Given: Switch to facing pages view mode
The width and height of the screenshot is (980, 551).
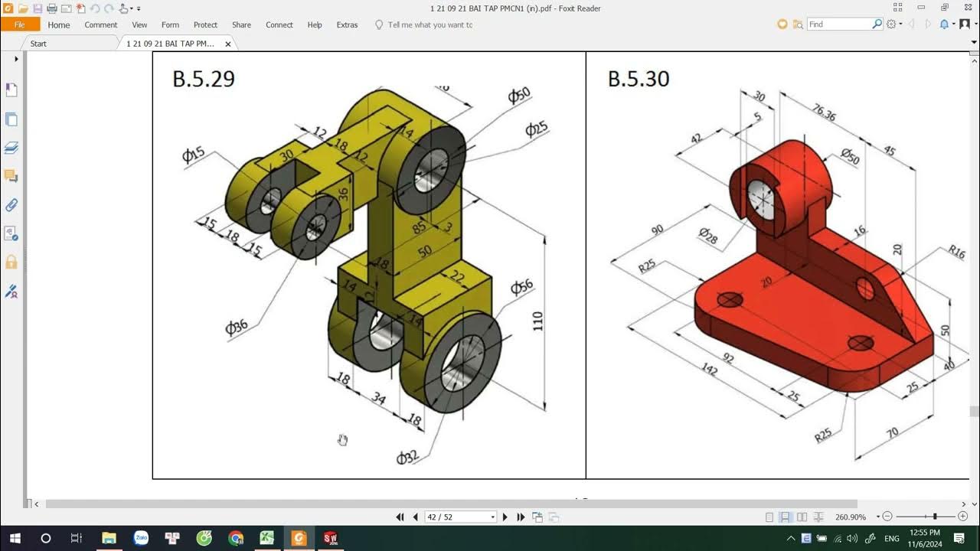Looking at the screenshot, I should pyautogui.click(x=802, y=517).
